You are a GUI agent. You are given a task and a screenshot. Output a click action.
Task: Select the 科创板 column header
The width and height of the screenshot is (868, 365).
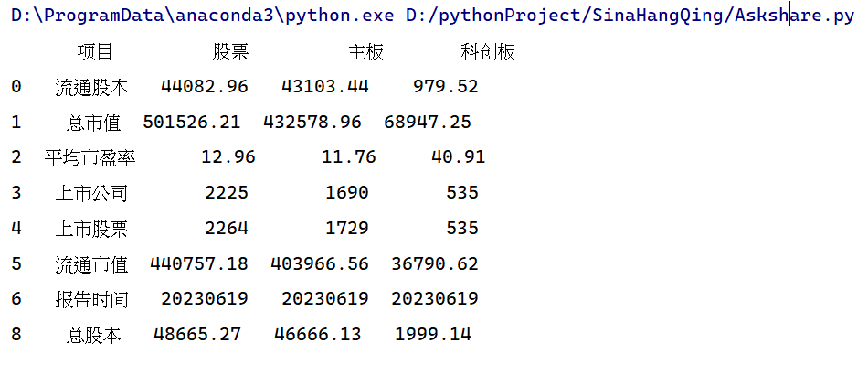(x=488, y=51)
